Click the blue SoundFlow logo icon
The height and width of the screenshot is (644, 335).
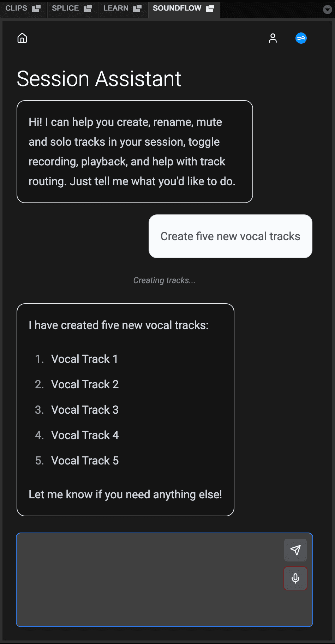[301, 38]
